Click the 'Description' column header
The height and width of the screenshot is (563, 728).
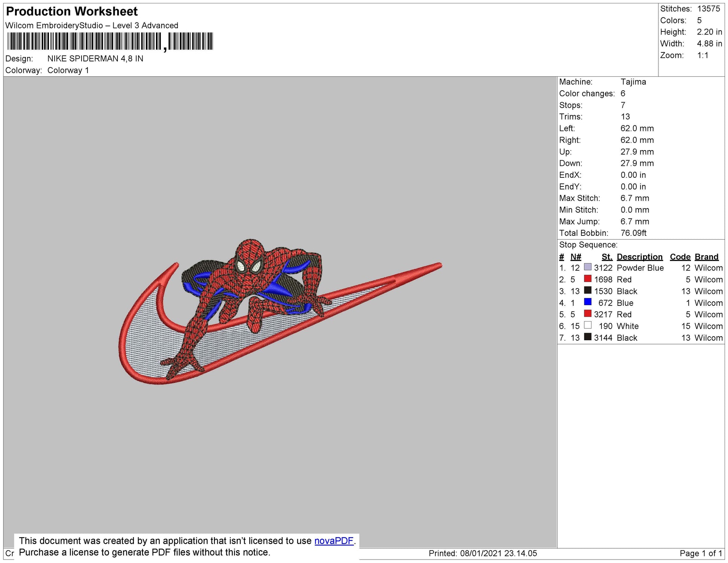pos(639,257)
